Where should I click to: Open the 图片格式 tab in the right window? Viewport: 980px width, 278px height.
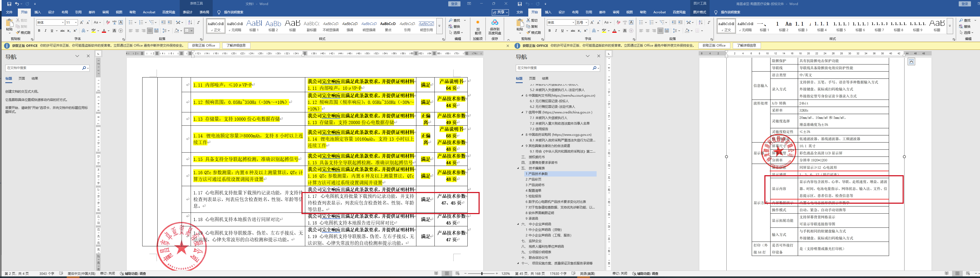pos(700,12)
